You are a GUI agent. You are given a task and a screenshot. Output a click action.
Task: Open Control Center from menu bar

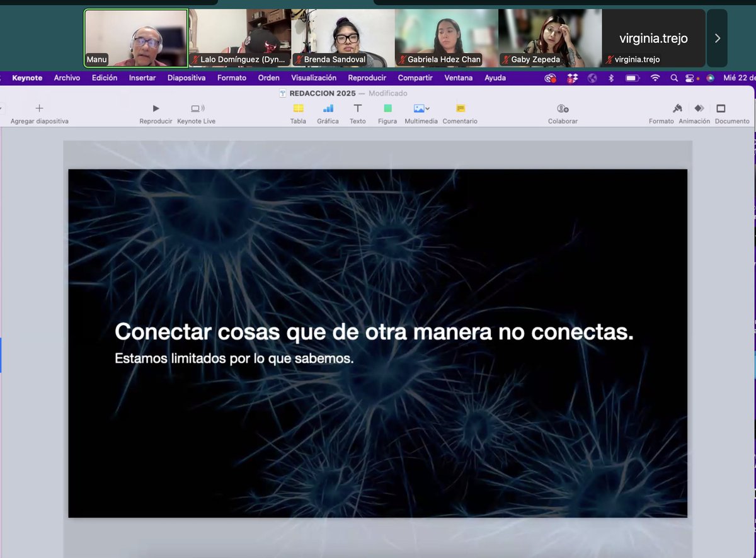pos(691,78)
